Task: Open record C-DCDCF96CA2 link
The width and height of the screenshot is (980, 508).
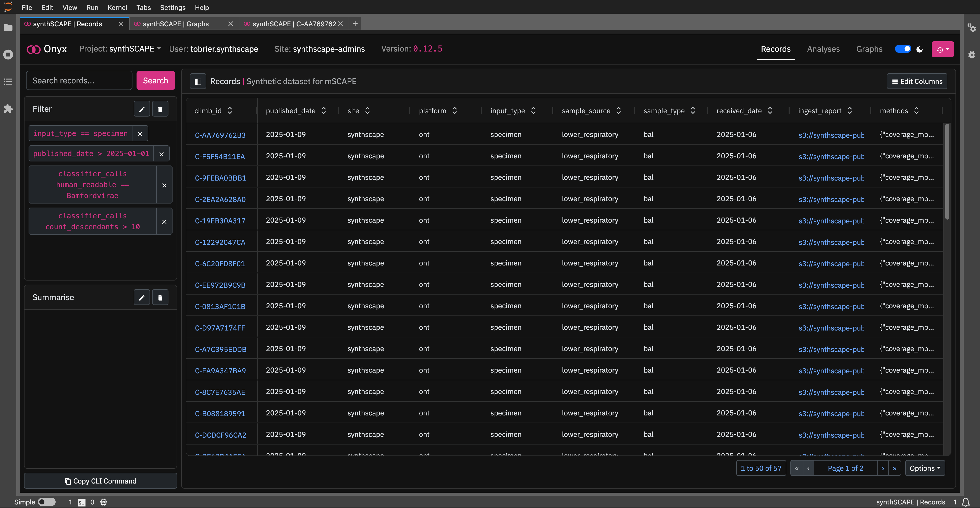Action: pos(221,435)
